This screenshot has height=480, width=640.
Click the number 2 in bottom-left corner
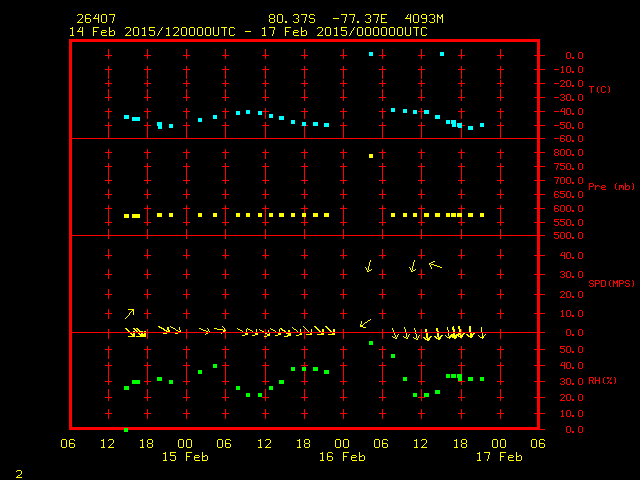coord(19,472)
